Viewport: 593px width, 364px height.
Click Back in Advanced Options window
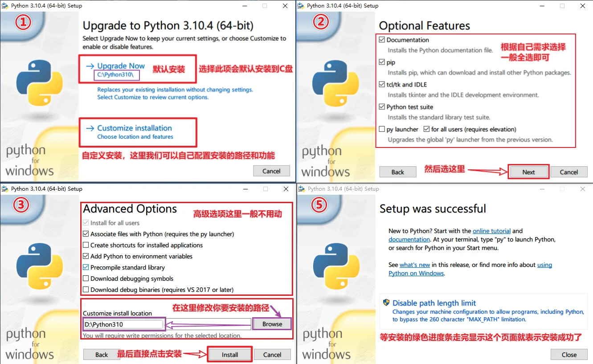[x=102, y=355]
